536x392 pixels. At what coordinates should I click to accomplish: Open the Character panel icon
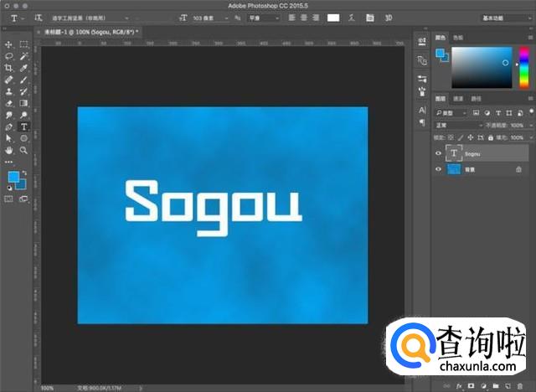pos(422,110)
